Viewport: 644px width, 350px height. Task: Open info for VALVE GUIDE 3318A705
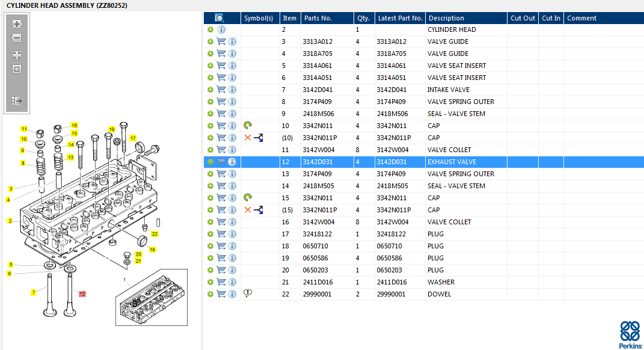[x=232, y=54]
